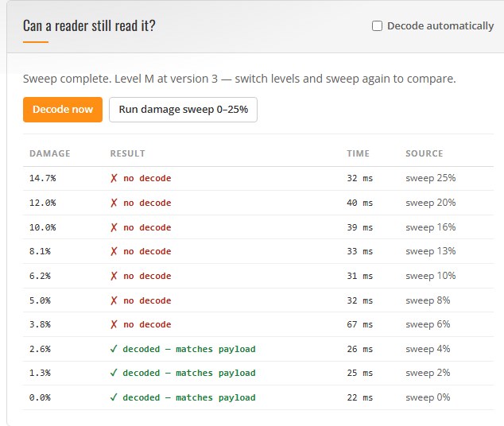Select the DAMAGE column header
This screenshot has height=426, width=504.
point(50,153)
